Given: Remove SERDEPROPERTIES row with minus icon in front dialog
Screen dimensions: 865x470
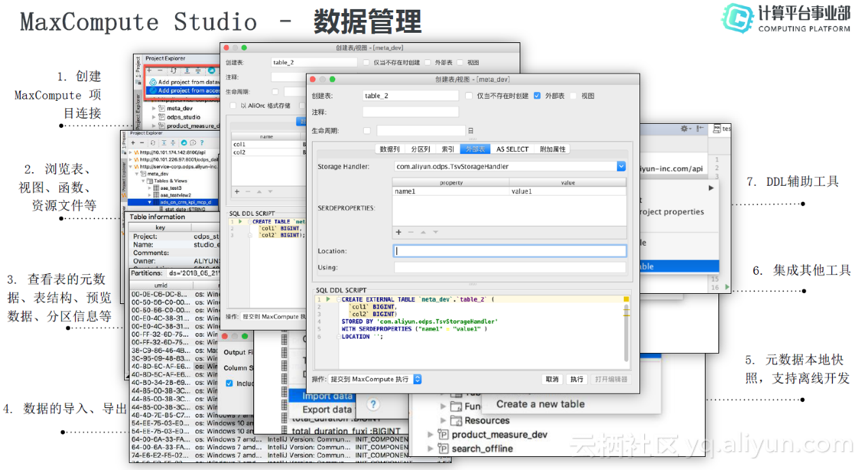Looking at the screenshot, I should 410,232.
